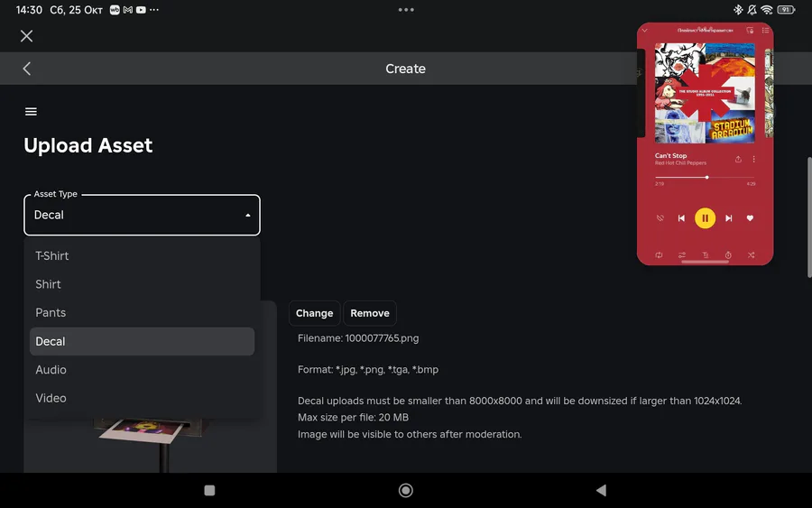This screenshot has width=812, height=508.
Task: Click the Change button
Action: (314, 313)
